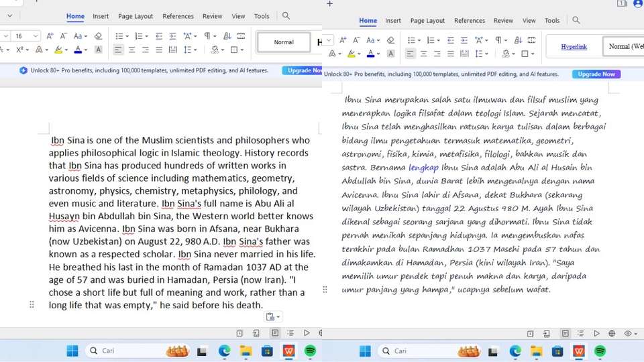Click Upgrade Now in left window

(x=303, y=70)
